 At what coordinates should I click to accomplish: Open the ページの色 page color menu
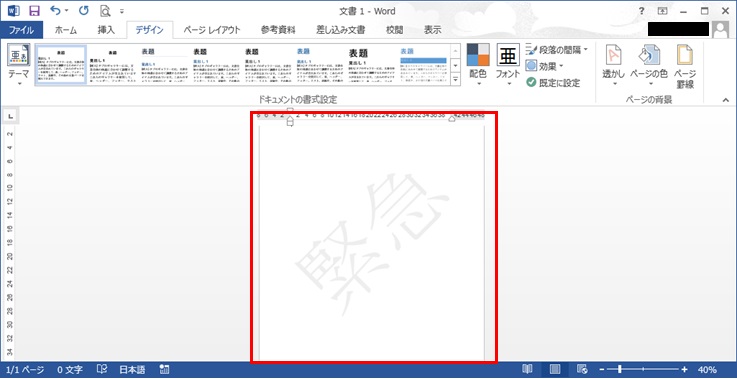pyautogui.click(x=649, y=65)
